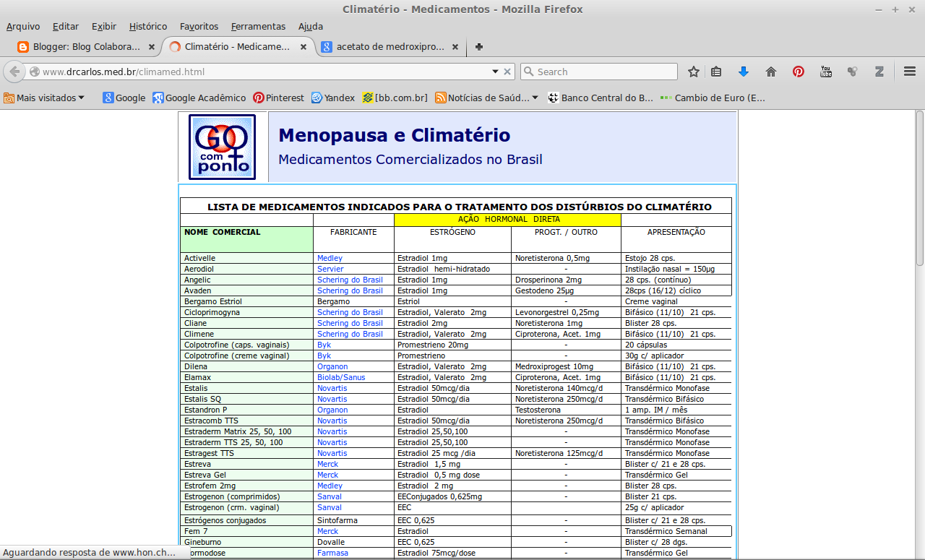Select the Estrógenos conjugados cell
Image resolution: width=925 pixels, height=560 pixels.
point(246,520)
